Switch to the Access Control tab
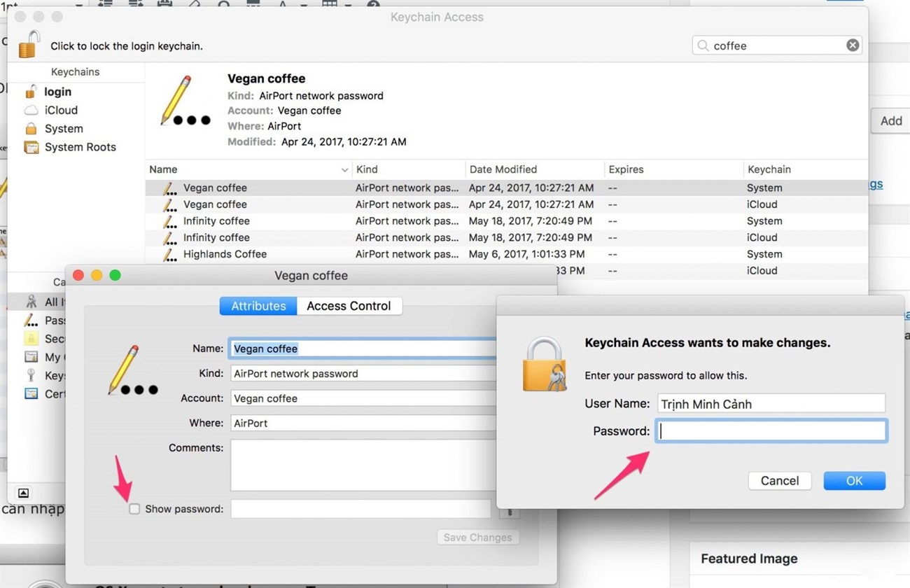The height and width of the screenshot is (588, 910). [349, 306]
